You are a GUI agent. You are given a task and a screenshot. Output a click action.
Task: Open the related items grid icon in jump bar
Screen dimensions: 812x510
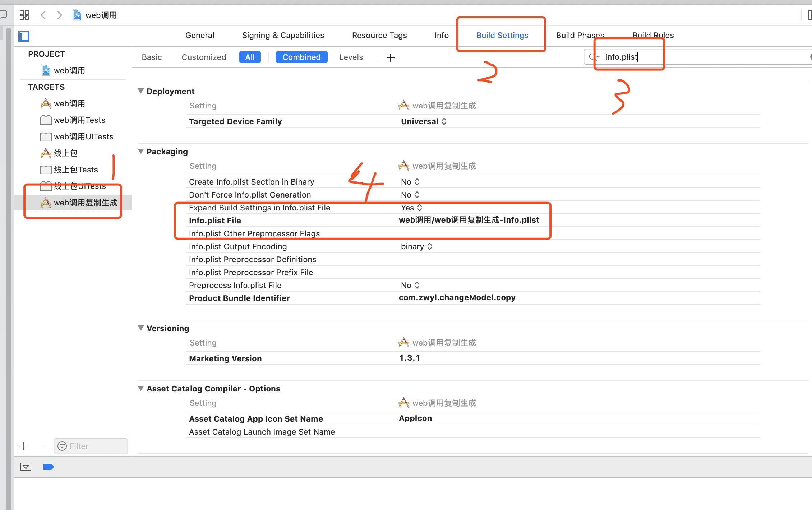coord(24,15)
